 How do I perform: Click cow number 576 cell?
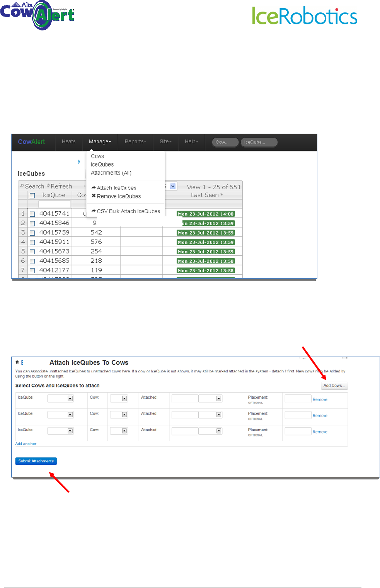pyautogui.click(x=96, y=242)
